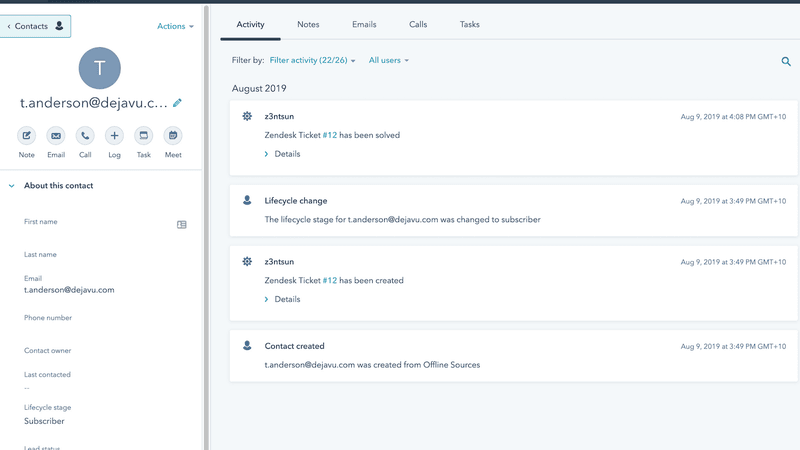Log an activity with the plus icon

(114, 136)
